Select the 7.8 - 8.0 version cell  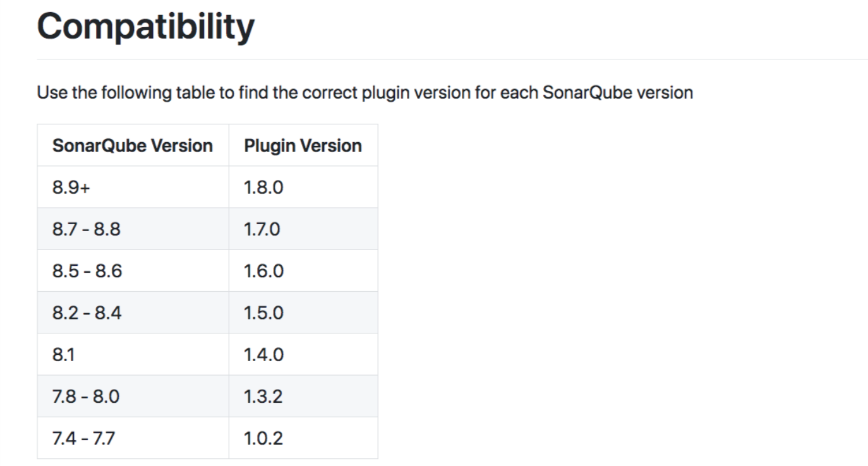[133, 396]
